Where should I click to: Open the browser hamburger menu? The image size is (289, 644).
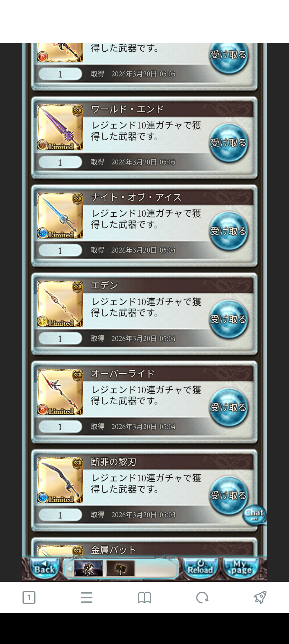coord(86,597)
